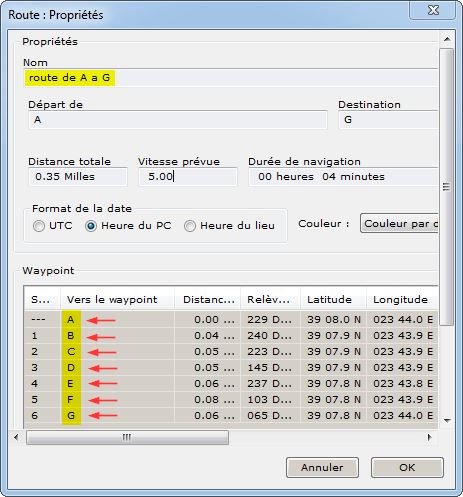Open the Couleur dropdown
Image resolution: width=463 pixels, height=497 pixels.
coord(399,223)
